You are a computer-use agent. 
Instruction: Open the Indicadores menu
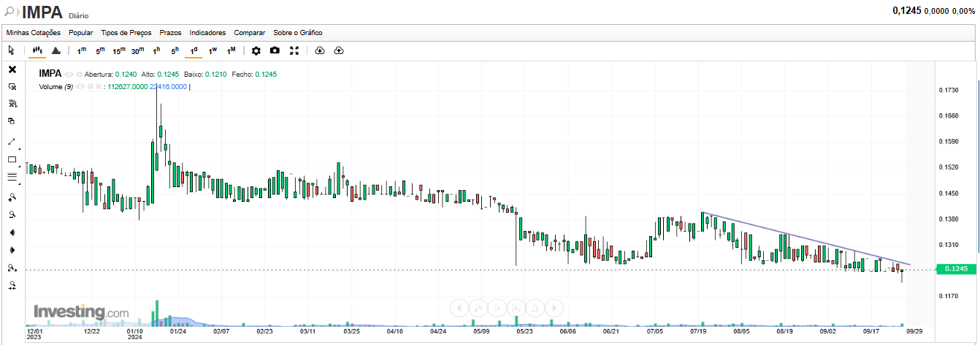click(207, 33)
